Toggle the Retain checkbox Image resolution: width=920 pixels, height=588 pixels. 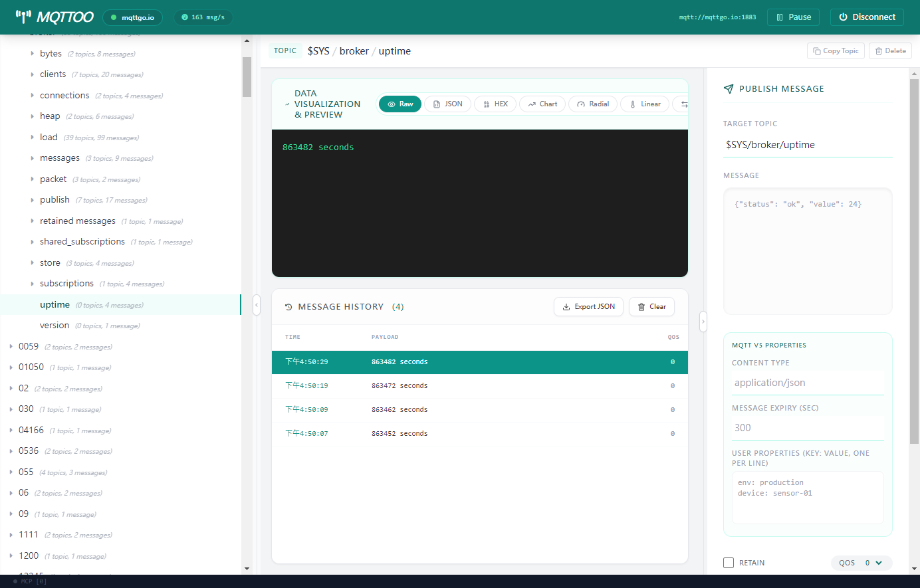(729, 563)
